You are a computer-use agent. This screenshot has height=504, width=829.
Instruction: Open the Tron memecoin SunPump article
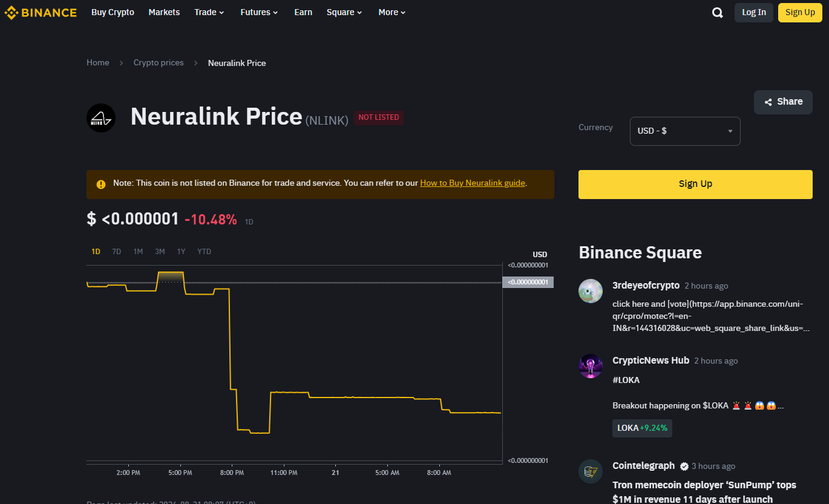pos(704,493)
